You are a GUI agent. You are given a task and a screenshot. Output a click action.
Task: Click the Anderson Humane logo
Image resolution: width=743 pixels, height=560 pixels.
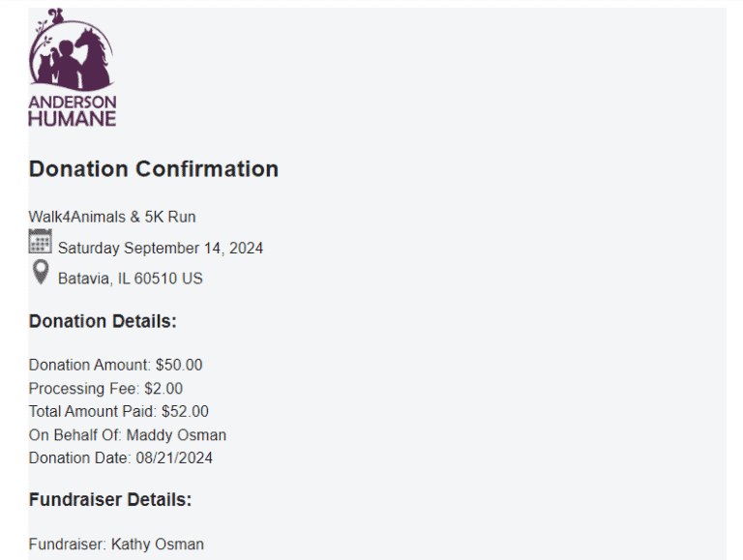click(72, 68)
